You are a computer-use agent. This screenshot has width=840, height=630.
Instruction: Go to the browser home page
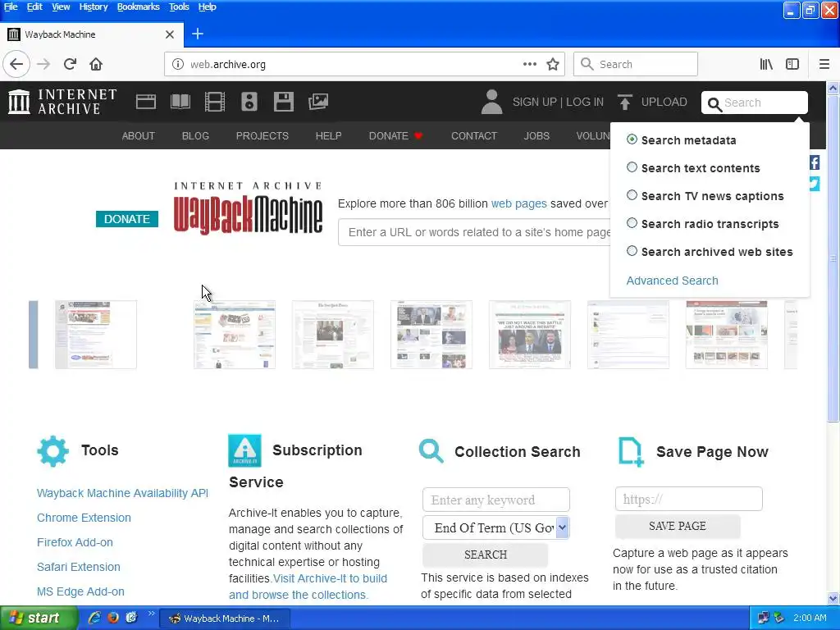(x=96, y=64)
